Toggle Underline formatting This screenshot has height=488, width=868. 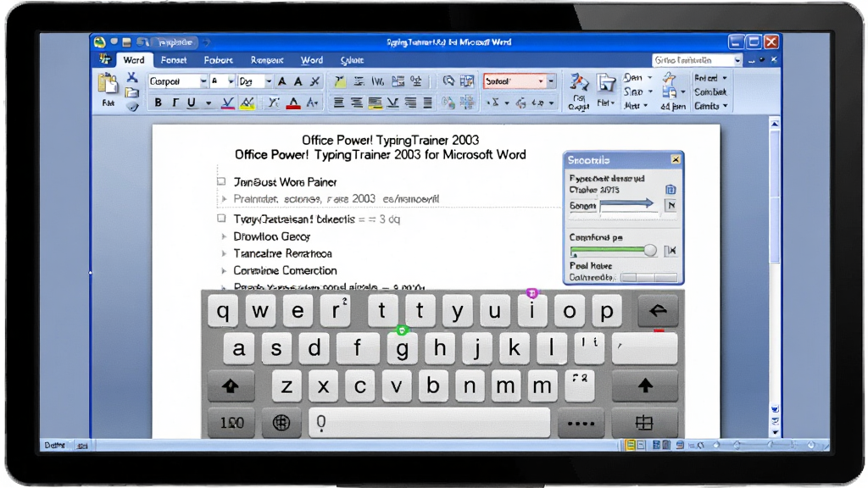[192, 103]
